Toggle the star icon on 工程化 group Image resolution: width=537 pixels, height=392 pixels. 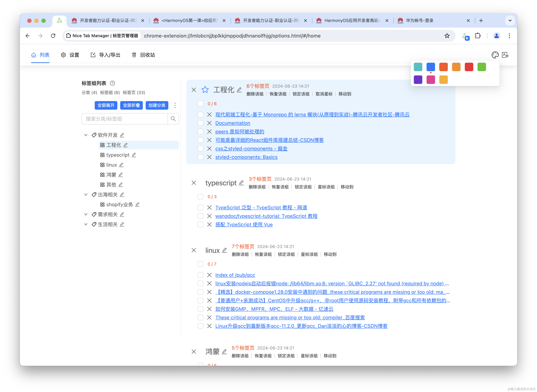pyautogui.click(x=205, y=90)
